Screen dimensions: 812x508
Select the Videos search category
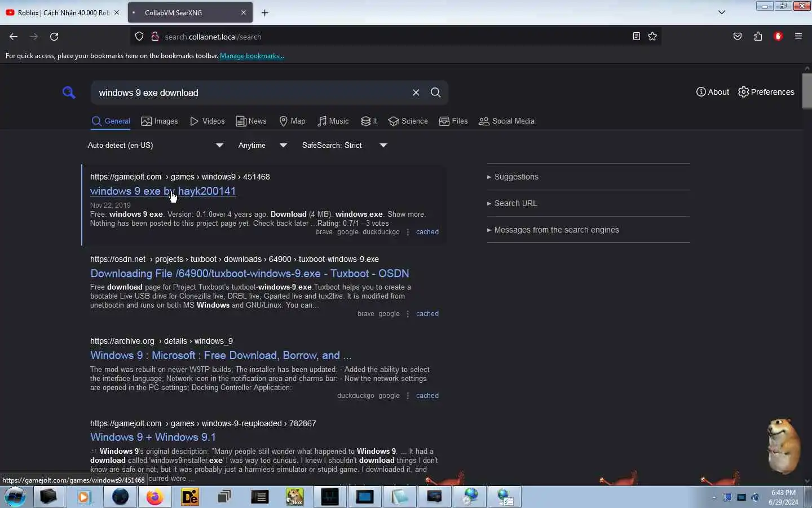coord(208,121)
